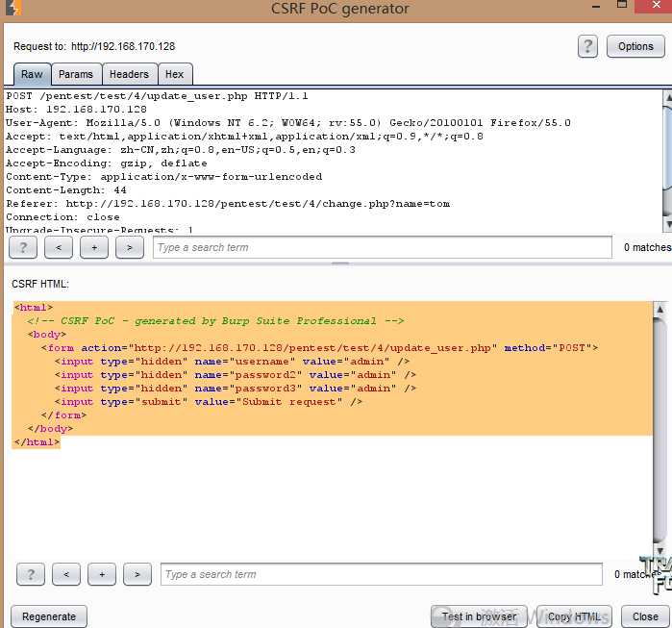Click CSRF HTML search help icon
The width and height of the screenshot is (672, 628).
pyautogui.click(x=31, y=574)
